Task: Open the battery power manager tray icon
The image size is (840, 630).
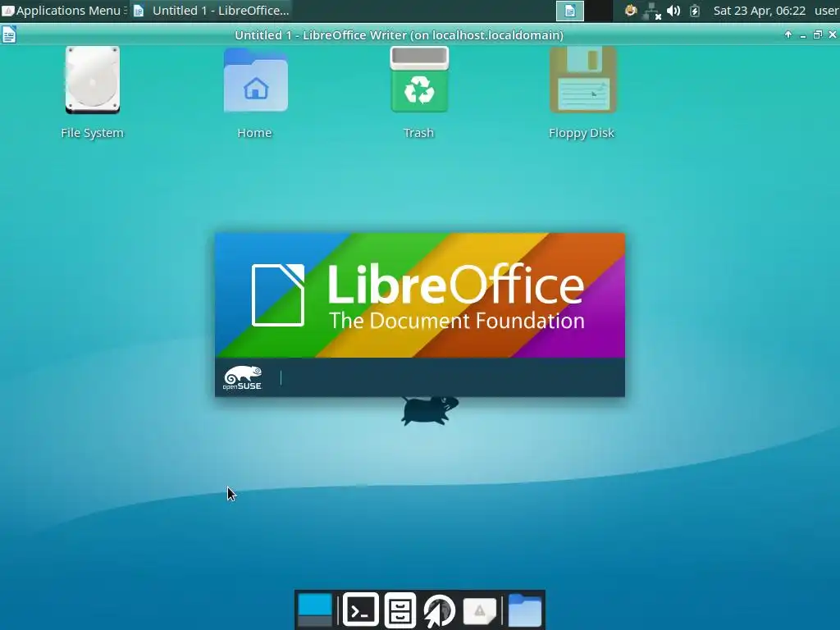Action: click(x=695, y=11)
